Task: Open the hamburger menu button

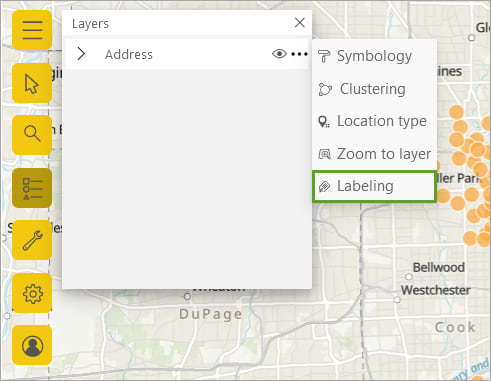Action: pyautogui.click(x=32, y=30)
